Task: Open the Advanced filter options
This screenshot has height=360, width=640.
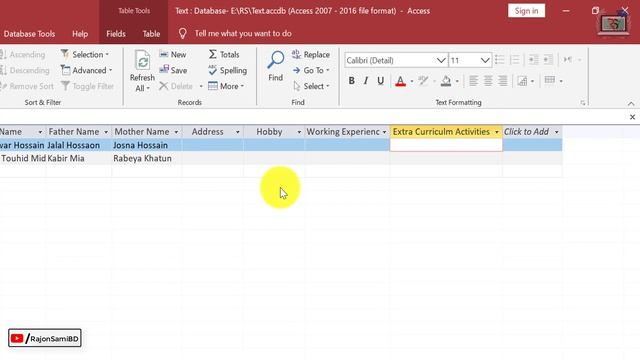Action: click(87, 70)
